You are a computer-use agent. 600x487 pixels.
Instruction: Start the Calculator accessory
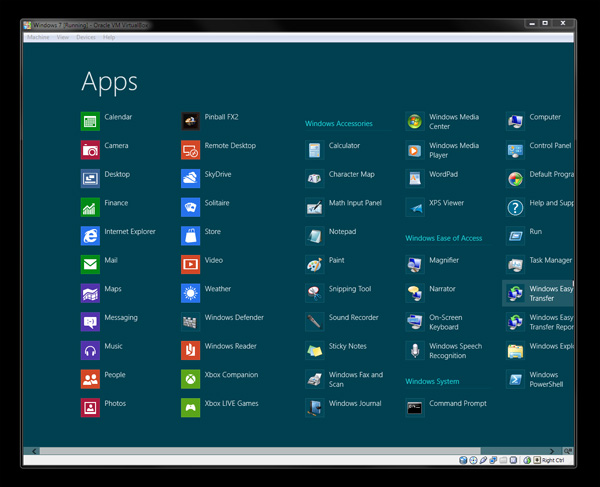(315, 150)
